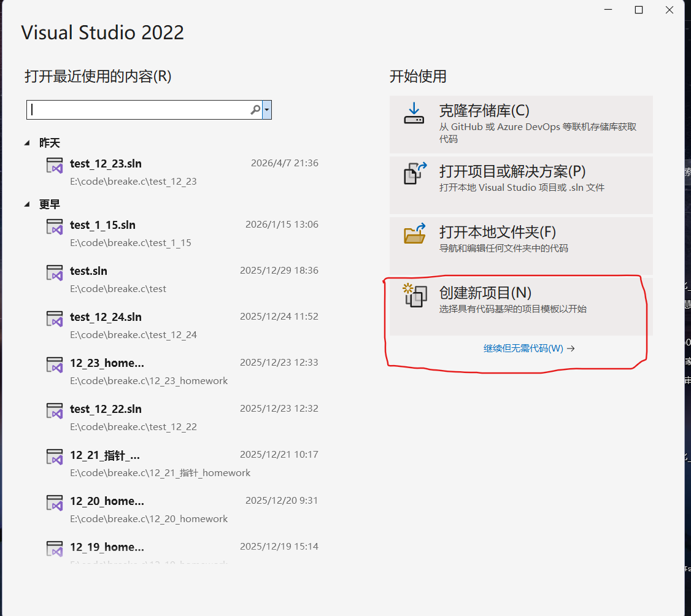Click the search magnifier icon
Image resolution: width=691 pixels, height=616 pixels.
coord(256,110)
